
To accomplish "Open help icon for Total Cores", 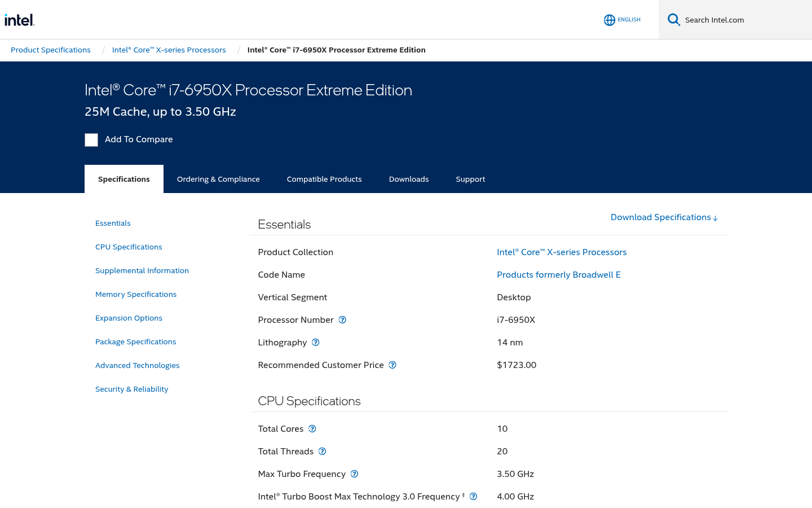I will tap(312, 429).
